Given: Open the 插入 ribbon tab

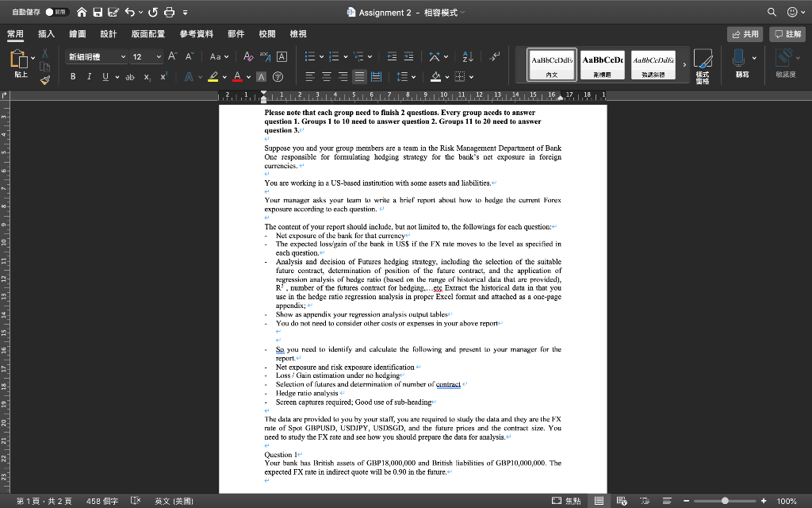Looking at the screenshot, I should point(46,33).
